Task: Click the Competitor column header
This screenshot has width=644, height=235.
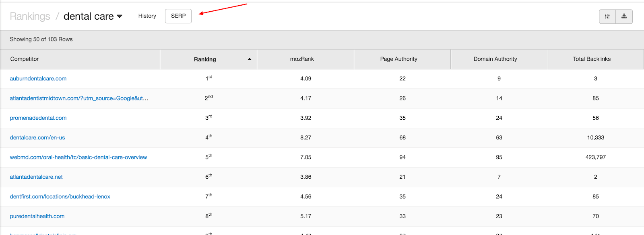Action: click(x=25, y=59)
